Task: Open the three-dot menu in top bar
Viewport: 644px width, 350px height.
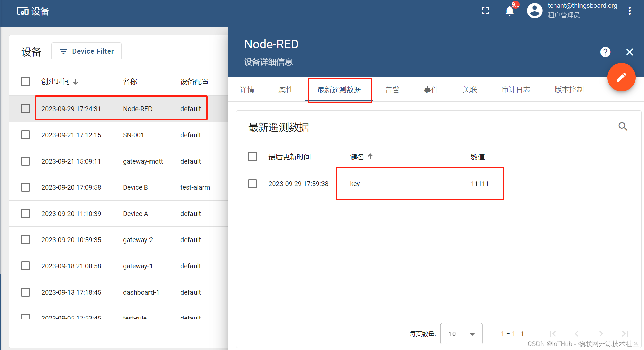Action: 629,10
